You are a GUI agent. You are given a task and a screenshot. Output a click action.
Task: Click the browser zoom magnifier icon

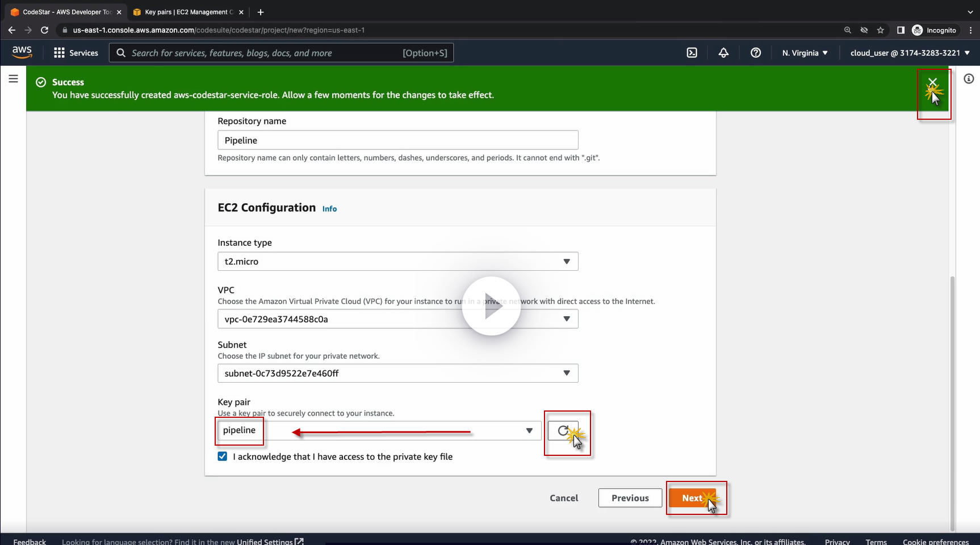848,30
